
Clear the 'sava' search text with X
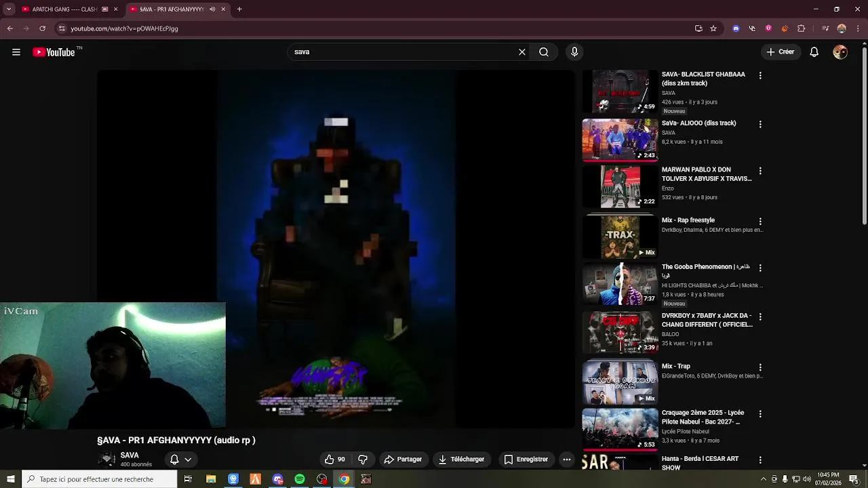pos(522,52)
